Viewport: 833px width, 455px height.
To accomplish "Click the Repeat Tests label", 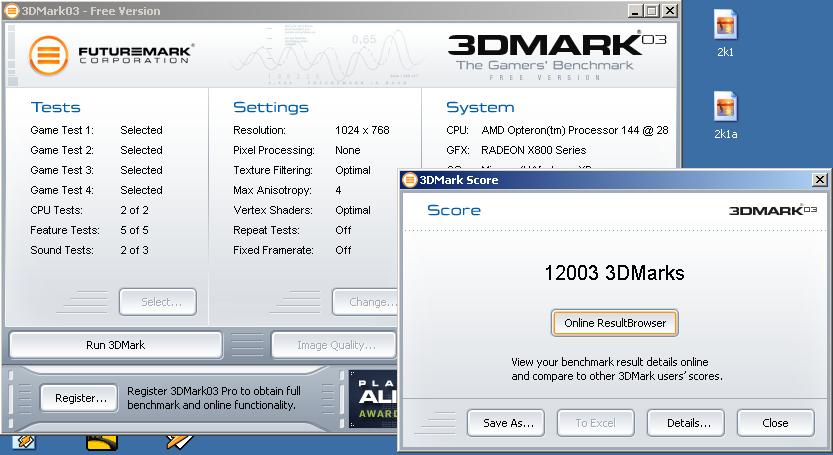I will point(267,230).
